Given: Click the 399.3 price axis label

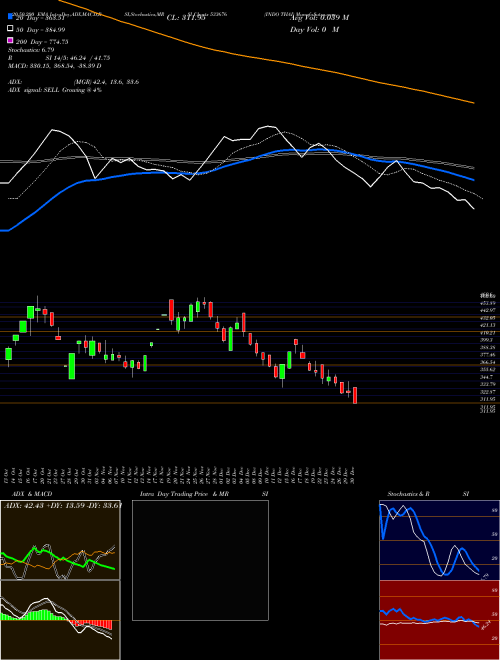Looking at the screenshot, I should pyautogui.click(x=487, y=340).
